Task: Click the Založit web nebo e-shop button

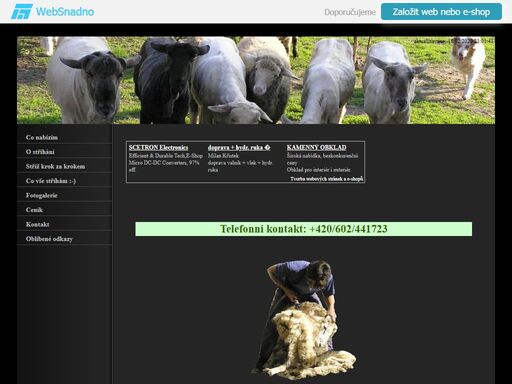Action: [x=441, y=12]
